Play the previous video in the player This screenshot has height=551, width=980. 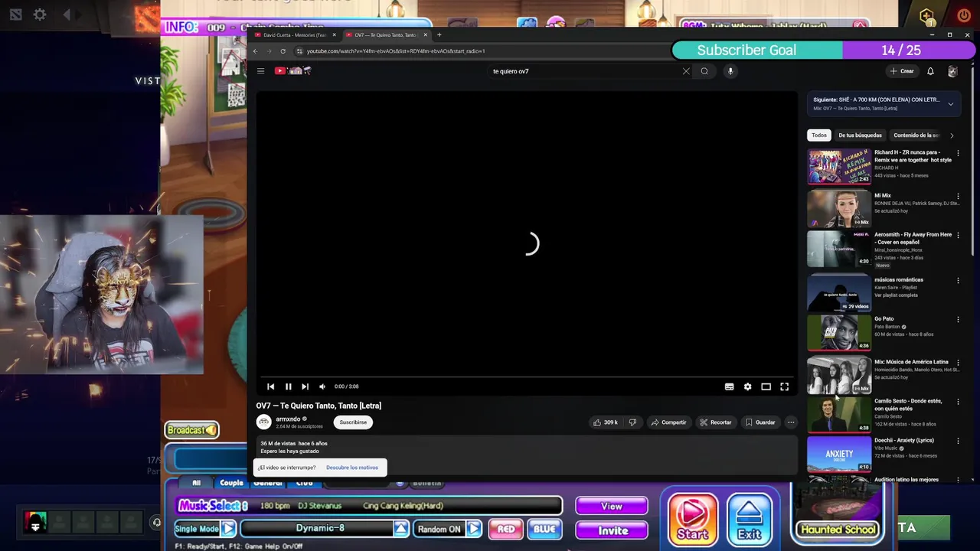(270, 386)
